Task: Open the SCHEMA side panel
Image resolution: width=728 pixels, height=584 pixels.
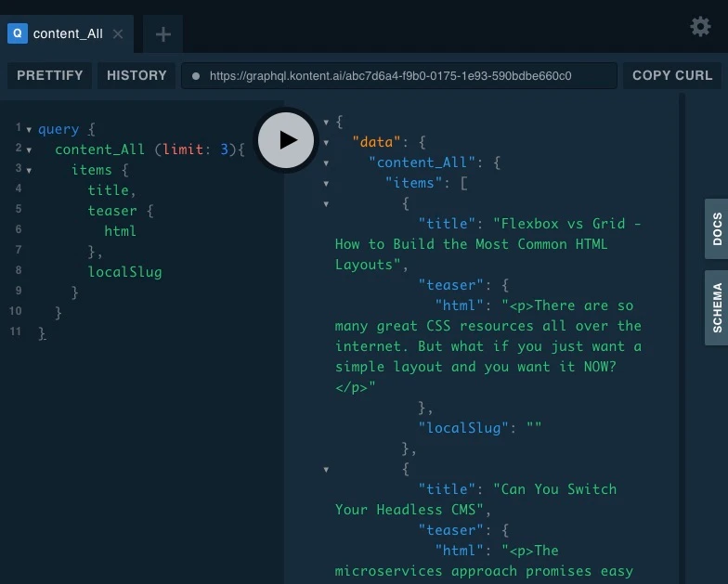Action: (x=716, y=307)
